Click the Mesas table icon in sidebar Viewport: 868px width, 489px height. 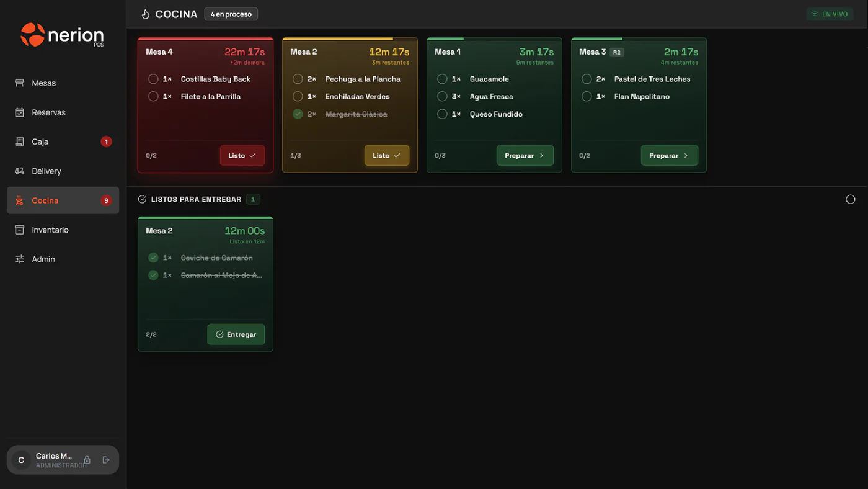coord(19,83)
